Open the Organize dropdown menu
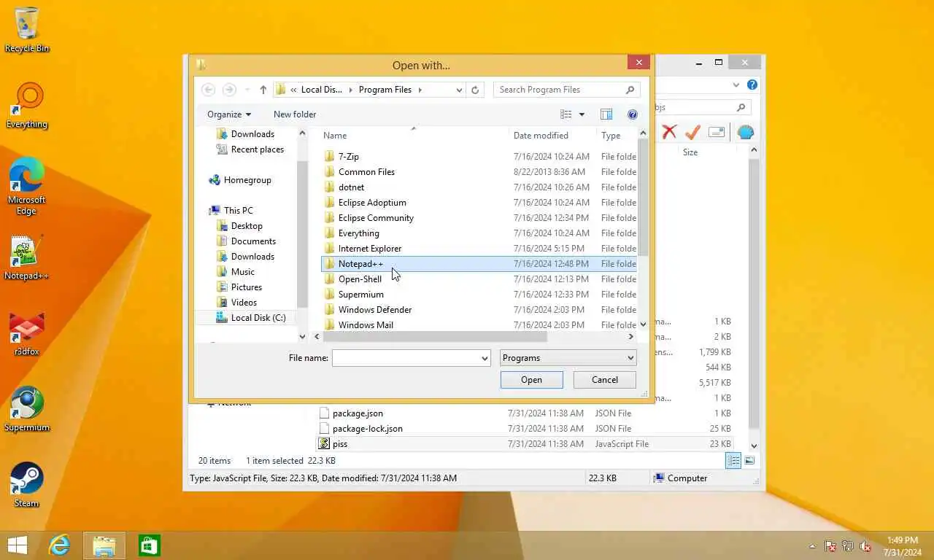 (228, 114)
